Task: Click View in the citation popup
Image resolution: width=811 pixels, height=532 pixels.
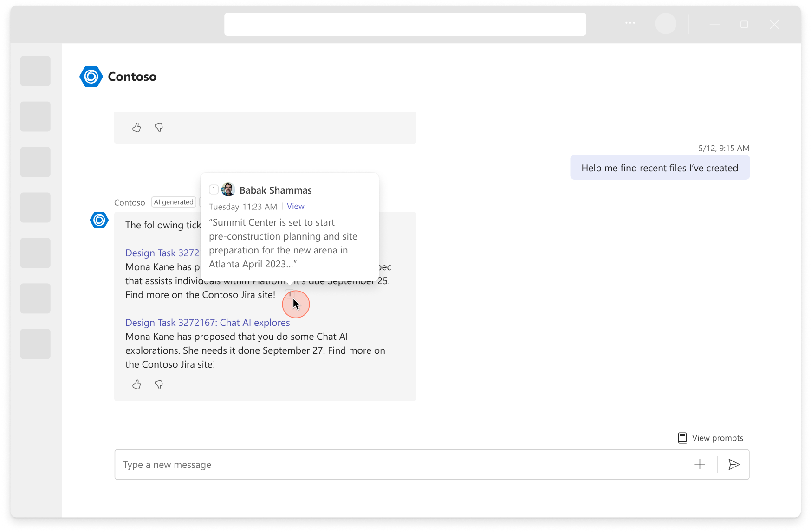Action: [295, 206]
